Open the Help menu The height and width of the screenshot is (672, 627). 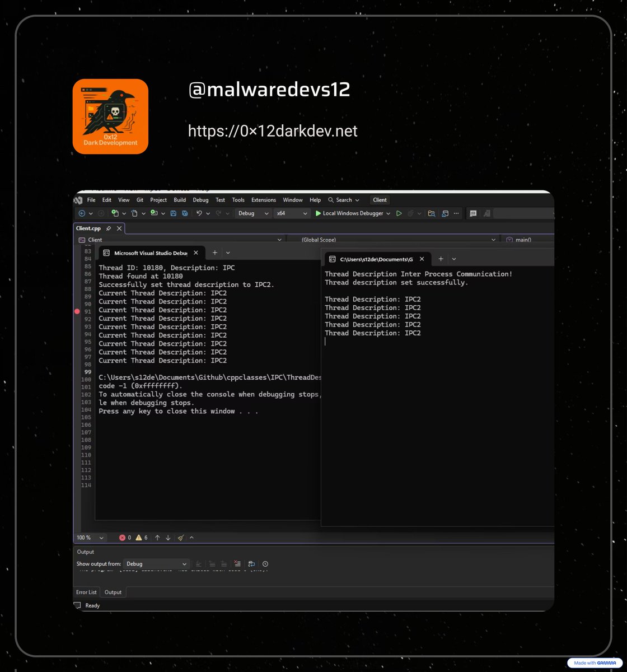(x=315, y=200)
